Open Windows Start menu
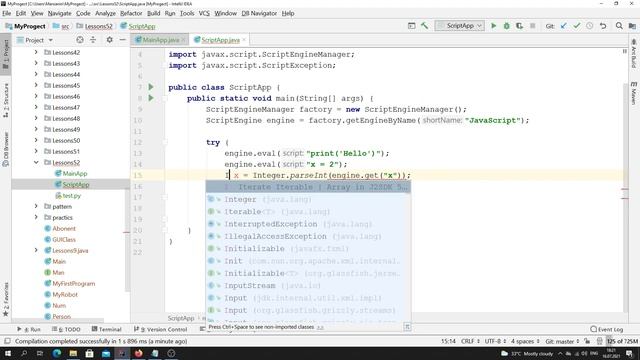Screen dimensions: 640x360 (x=7, y=353)
